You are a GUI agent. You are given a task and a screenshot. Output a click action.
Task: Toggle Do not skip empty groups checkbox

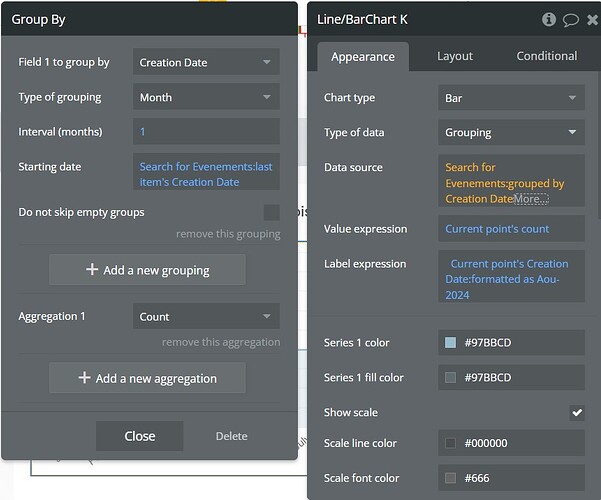[x=272, y=212]
